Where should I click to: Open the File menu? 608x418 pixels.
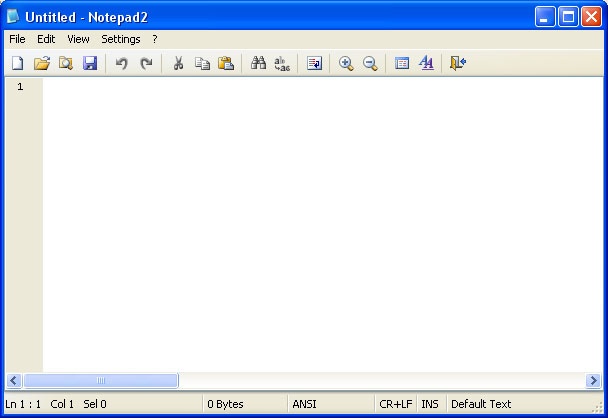coord(17,39)
